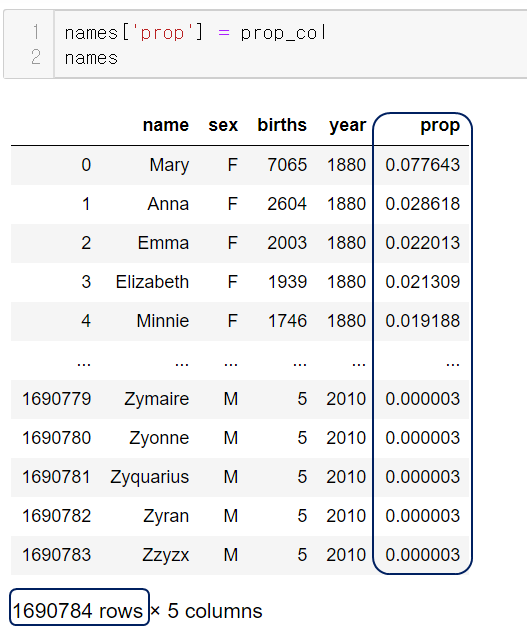This screenshot has width=527, height=633.
Task: Click births value 1746
Action: pyautogui.click(x=287, y=321)
